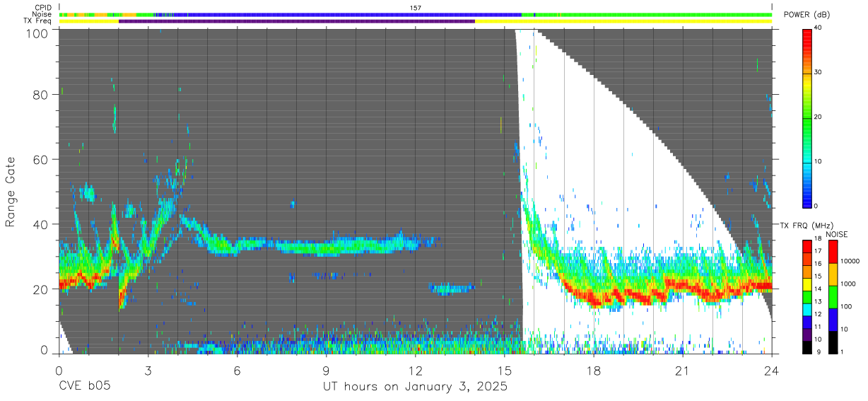Click the hour 21 tick label

click(683, 370)
